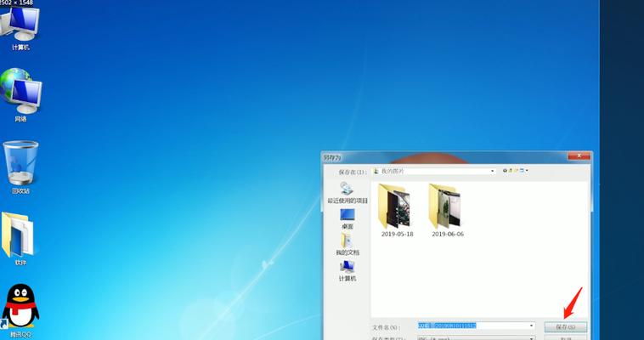Select the 2019-05-18 folder

click(397, 211)
